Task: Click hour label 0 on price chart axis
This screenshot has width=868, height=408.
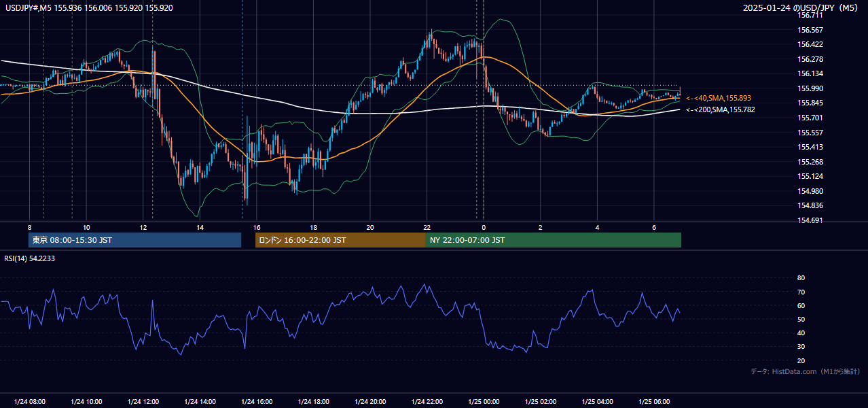Action: click(x=483, y=227)
